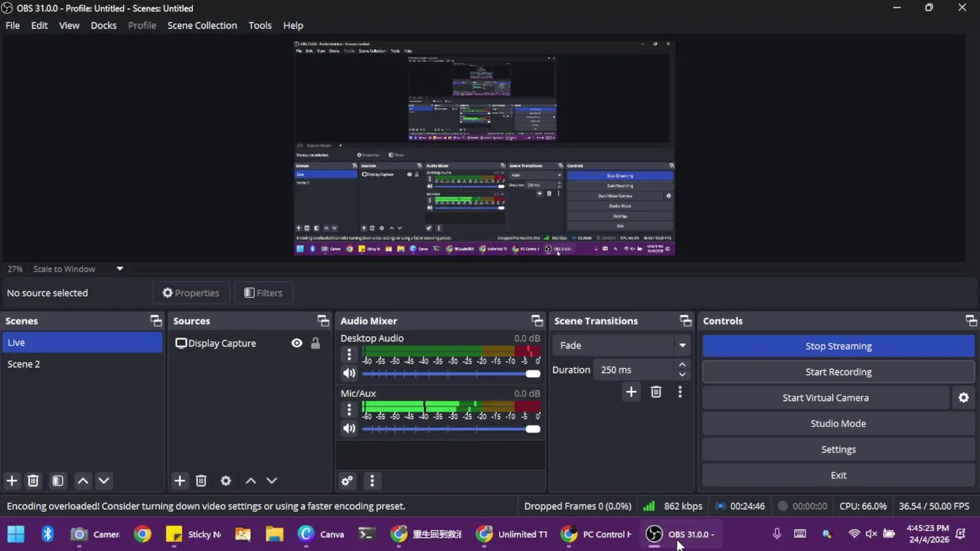This screenshot has height=551, width=980.
Task: Open the Tools menu
Action: point(260,25)
